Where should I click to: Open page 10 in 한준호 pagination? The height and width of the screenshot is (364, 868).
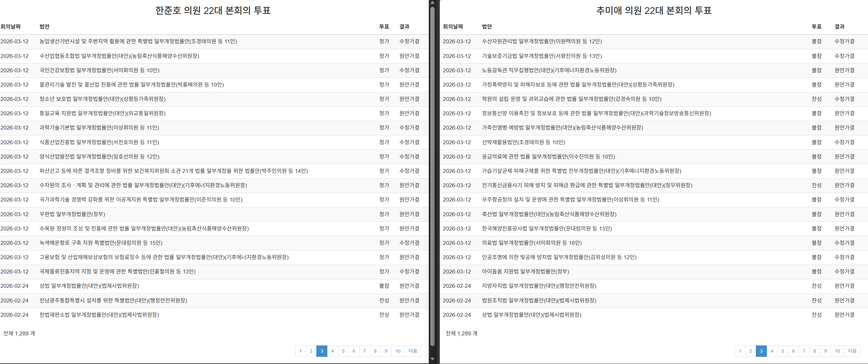pos(398,351)
